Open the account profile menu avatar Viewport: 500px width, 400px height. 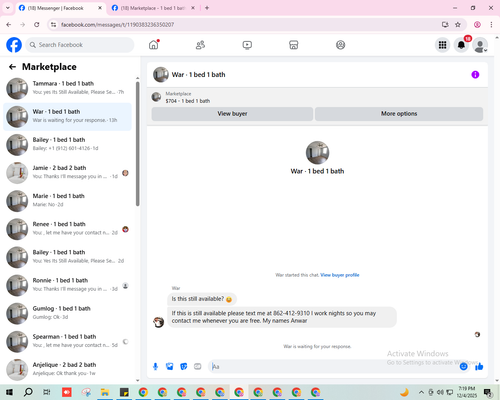point(480,45)
